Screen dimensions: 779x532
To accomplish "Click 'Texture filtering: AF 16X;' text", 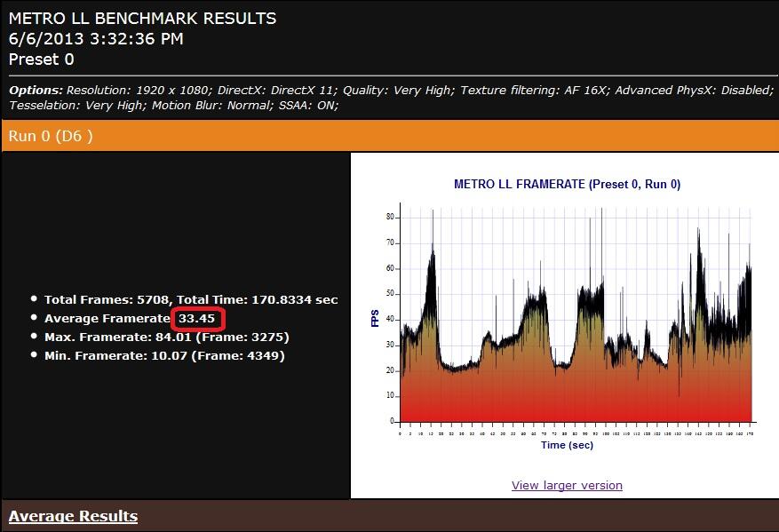I will click(x=535, y=91).
